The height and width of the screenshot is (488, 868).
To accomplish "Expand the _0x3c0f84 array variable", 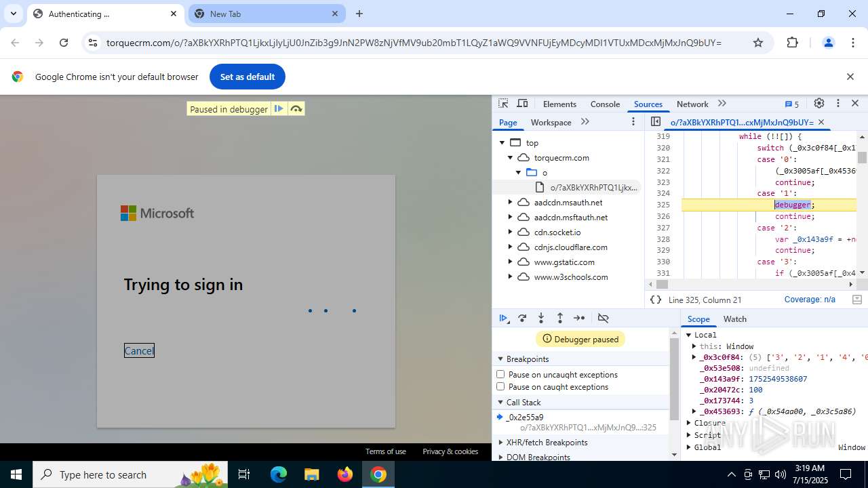I will click(x=694, y=357).
